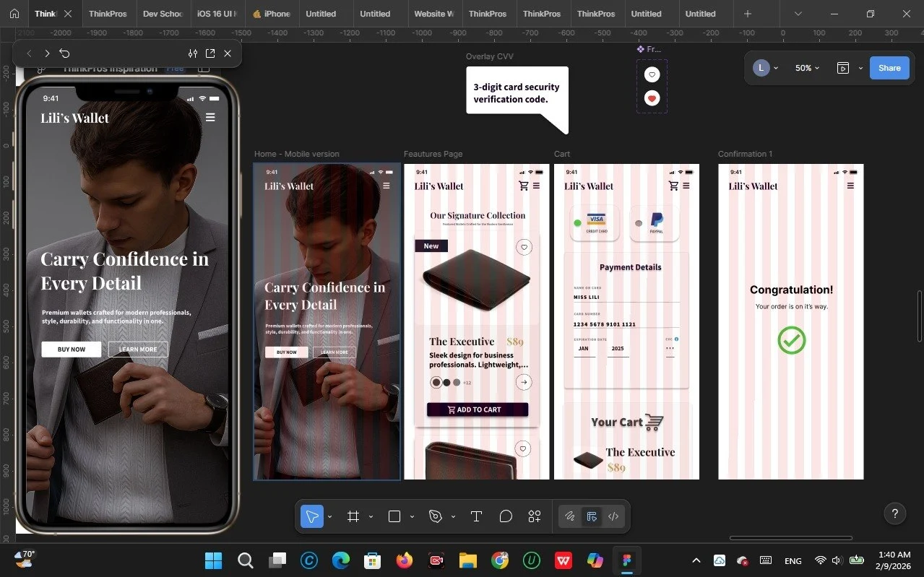Click cart icon in the Cart frame header

click(x=673, y=186)
